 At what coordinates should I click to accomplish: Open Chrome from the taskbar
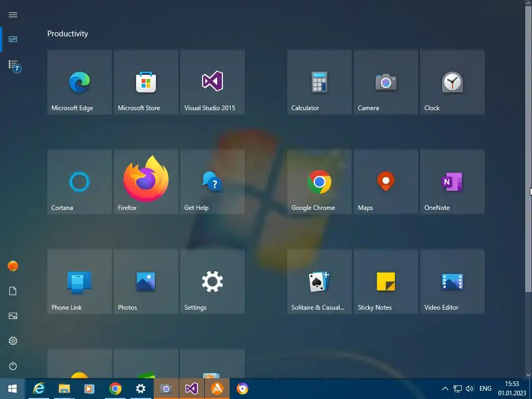(115, 389)
